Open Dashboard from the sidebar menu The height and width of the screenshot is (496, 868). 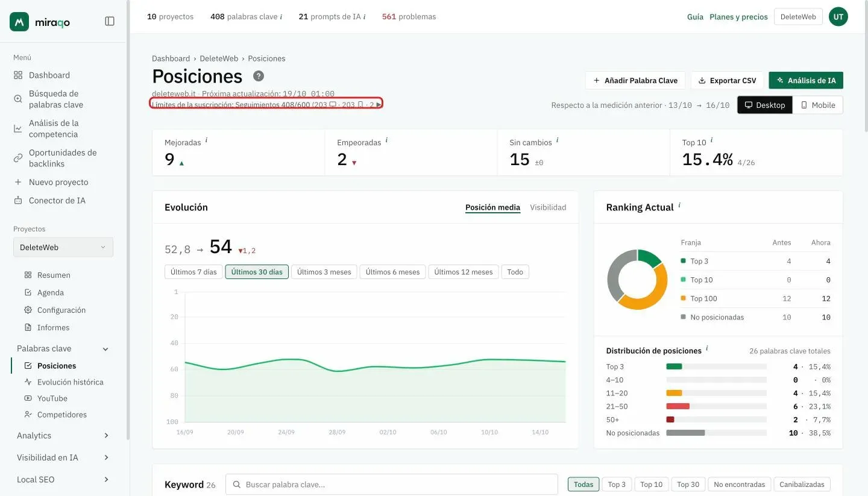click(x=49, y=75)
